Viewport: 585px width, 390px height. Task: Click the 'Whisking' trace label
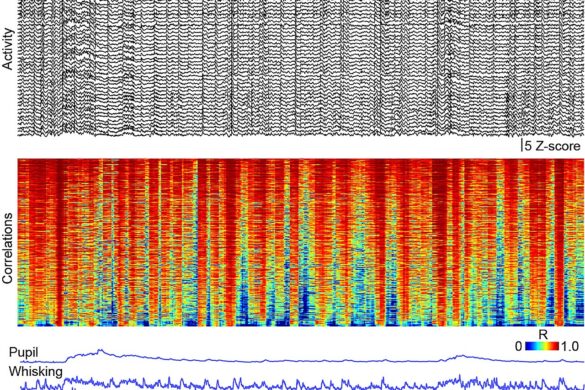tap(36, 372)
